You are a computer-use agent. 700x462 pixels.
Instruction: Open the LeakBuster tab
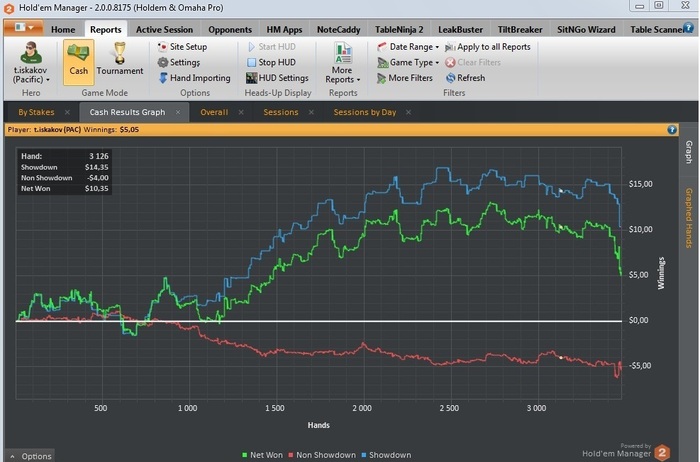pyautogui.click(x=460, y=29)
